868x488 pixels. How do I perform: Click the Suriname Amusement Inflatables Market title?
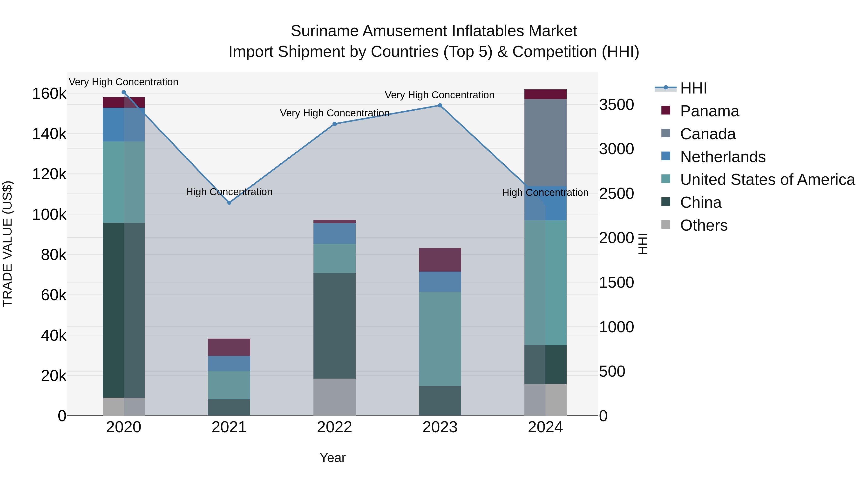point(434,31)
